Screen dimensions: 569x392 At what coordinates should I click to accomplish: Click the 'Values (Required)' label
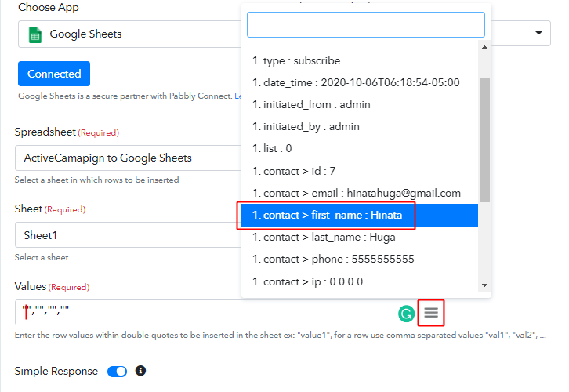[x=52, y=287]
